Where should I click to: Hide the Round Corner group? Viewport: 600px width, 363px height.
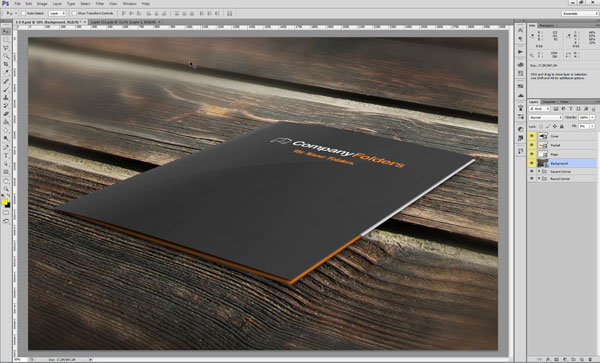click(x=532, y=178)
